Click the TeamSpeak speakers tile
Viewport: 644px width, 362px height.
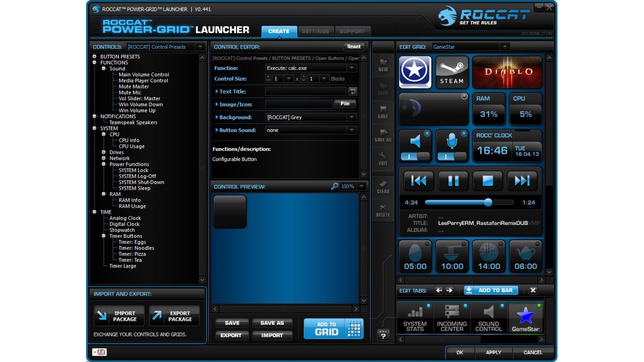click(x=433, y=109)
